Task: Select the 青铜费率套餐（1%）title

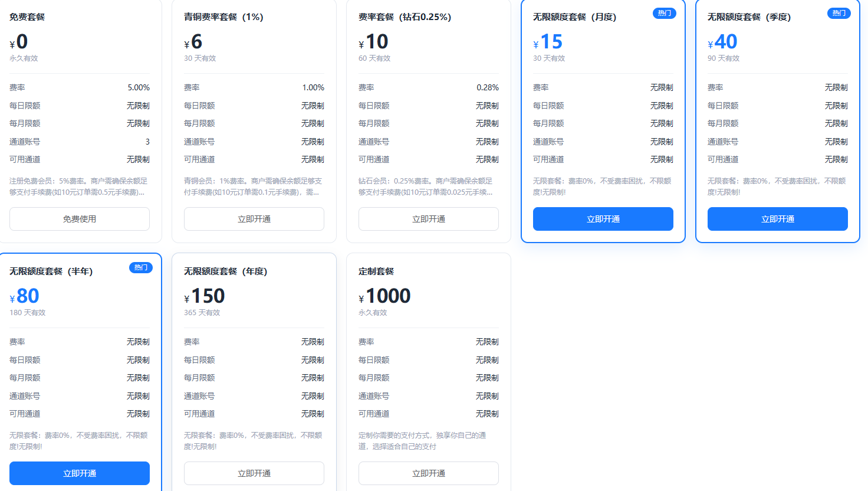Action: click(223, 17)
